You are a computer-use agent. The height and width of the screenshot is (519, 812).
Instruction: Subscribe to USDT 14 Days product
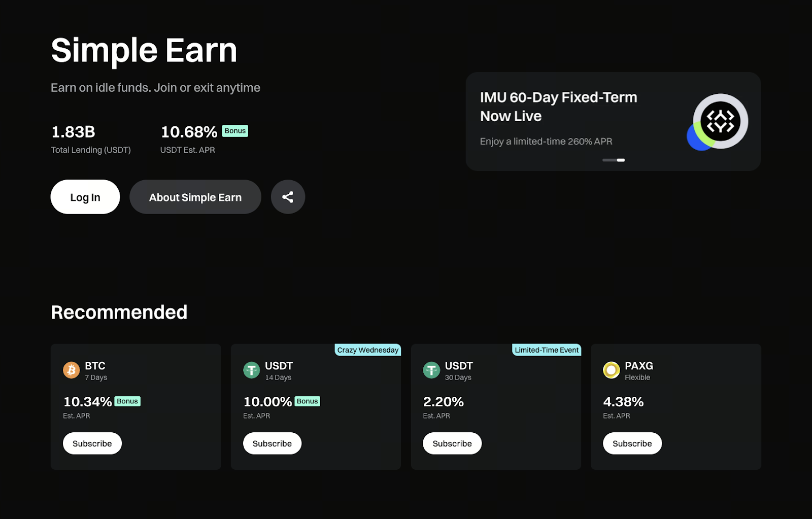click(x=272, y=443)
